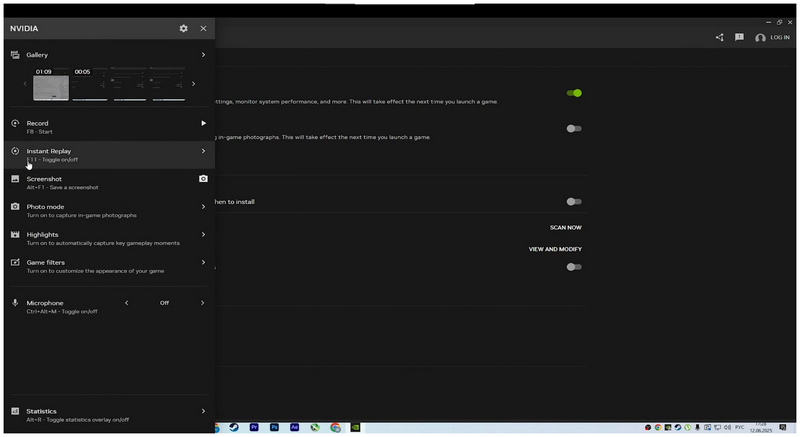Viewport: 800px width, 437px height.
Task: Expand Statistics chevron
Action: click(x=203, y=411)
